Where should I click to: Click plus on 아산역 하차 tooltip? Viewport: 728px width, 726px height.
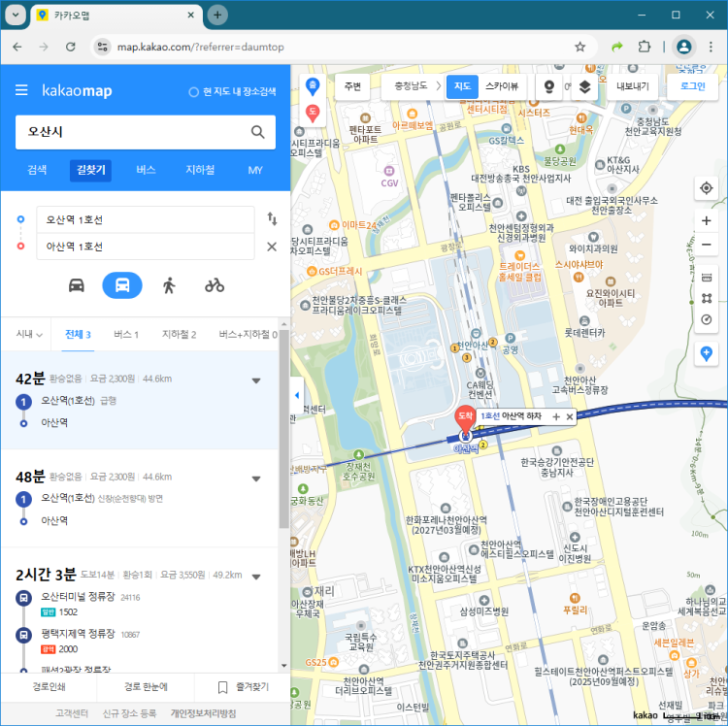pos(556,416)
